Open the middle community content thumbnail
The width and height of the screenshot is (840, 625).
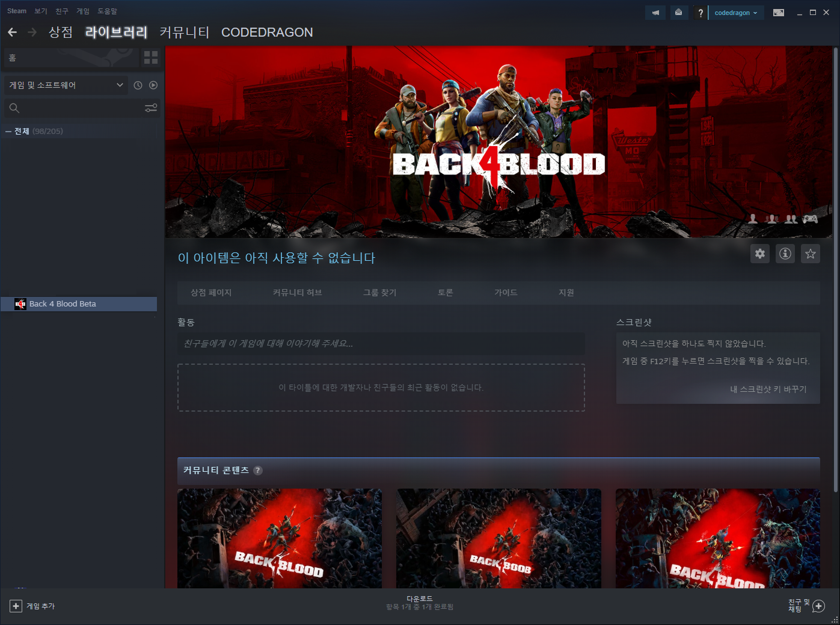[x=498, y=538]
